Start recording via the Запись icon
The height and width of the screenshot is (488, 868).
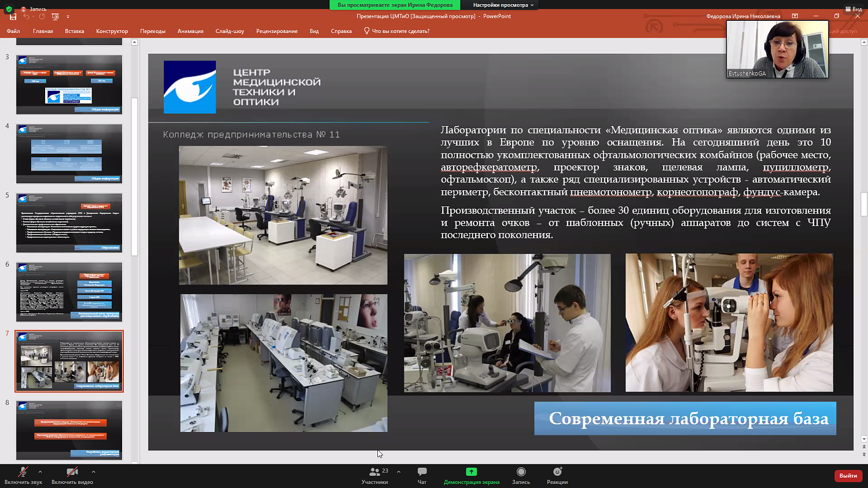(x=520, y=475)
